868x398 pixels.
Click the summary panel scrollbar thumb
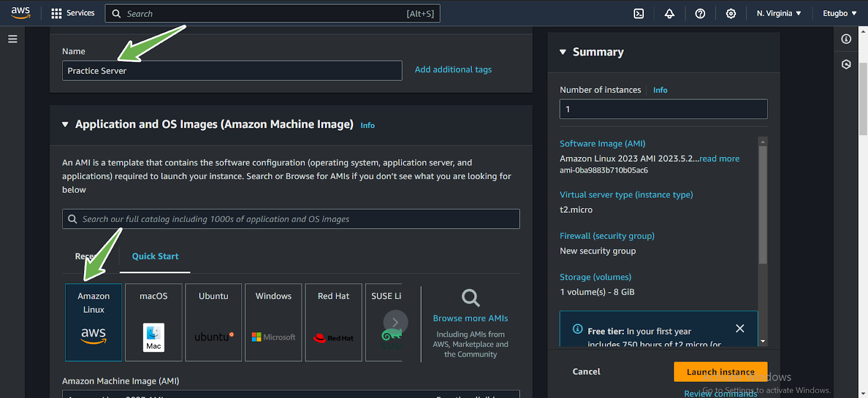pos(763,205)
